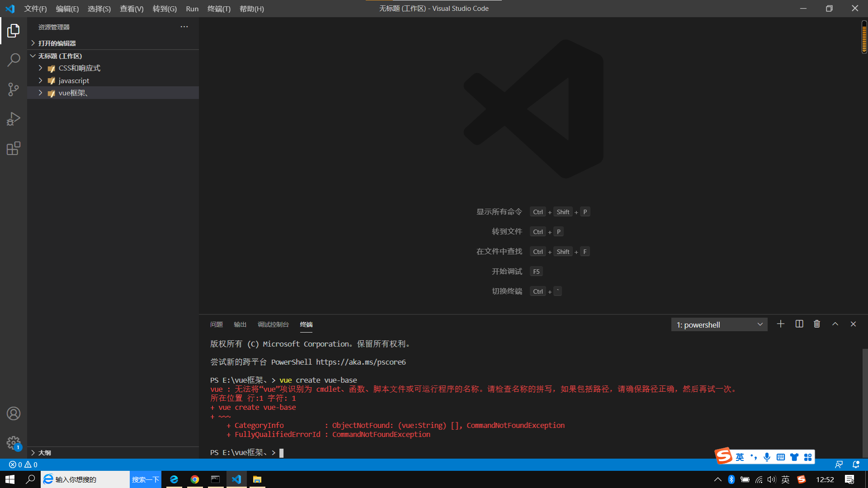Toggle Sogou voice input microphone
The height and width of the screenshot is (488, 868).
coord(767,457)
